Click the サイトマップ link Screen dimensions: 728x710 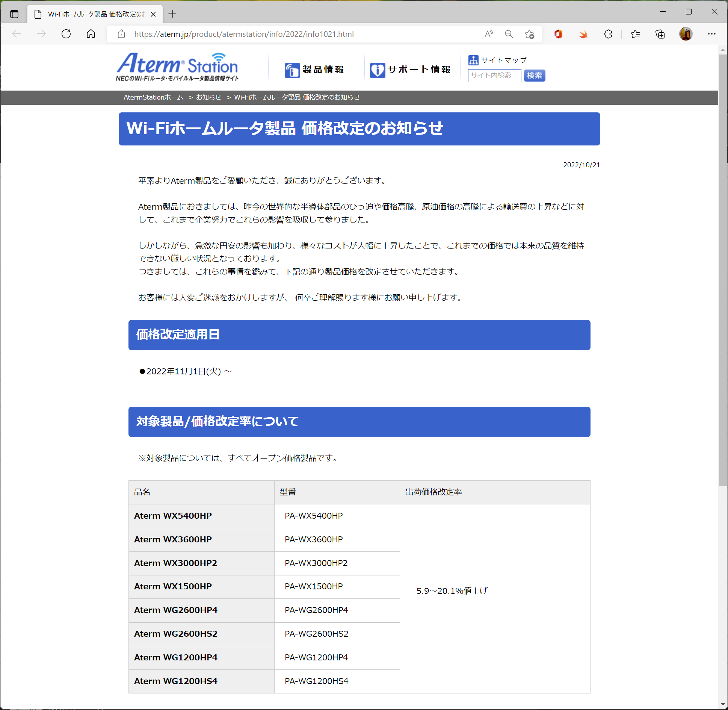click(497, 60)
